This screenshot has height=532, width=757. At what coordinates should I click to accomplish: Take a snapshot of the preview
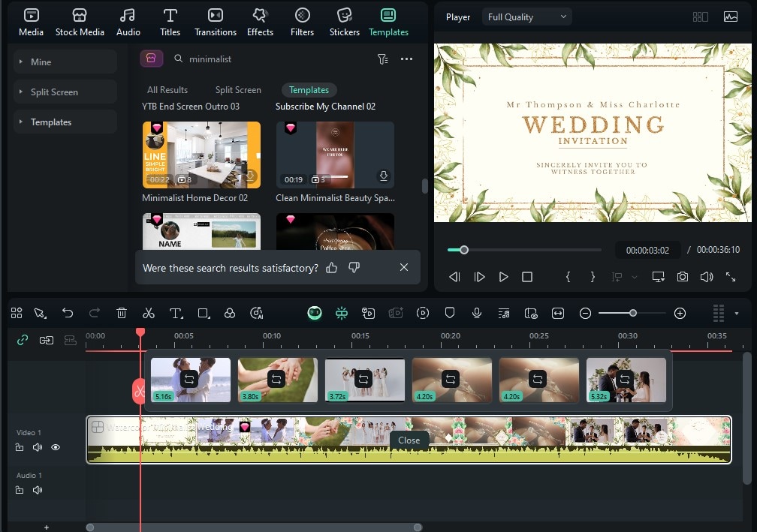pos(682,277)
